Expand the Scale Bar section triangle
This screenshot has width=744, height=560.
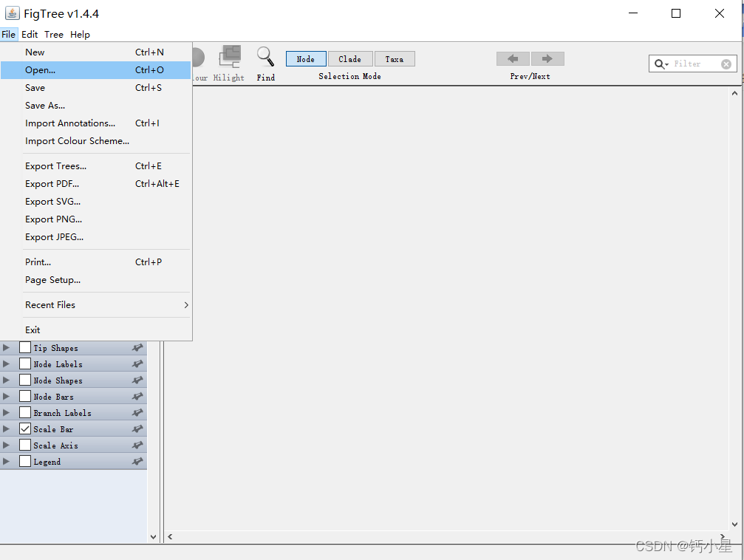pos(6,429)
